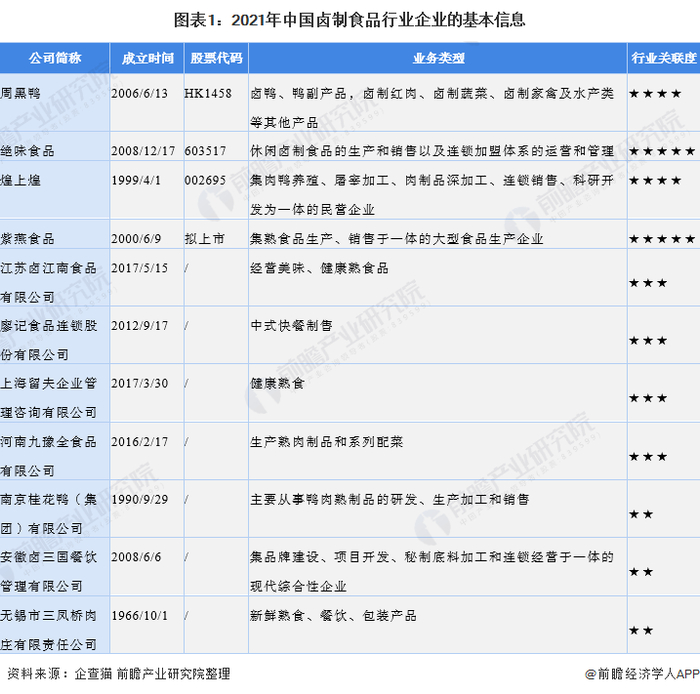Click the source note 资料来源：企查猫 前瞻产业研究院整理
The height and width of the screenshot is (694, 700).
(119, 673)
